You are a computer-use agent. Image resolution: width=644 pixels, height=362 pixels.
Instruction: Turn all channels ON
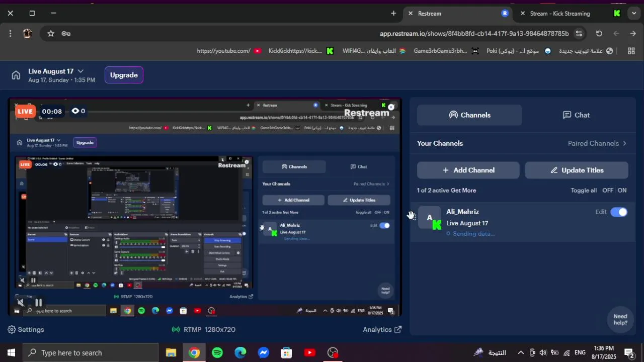(x=622, y=191)
